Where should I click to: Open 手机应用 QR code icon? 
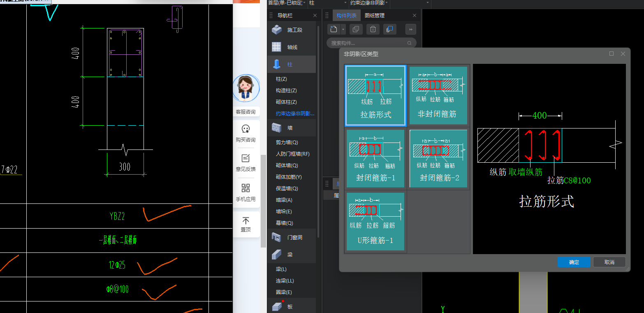pos(246,188)
